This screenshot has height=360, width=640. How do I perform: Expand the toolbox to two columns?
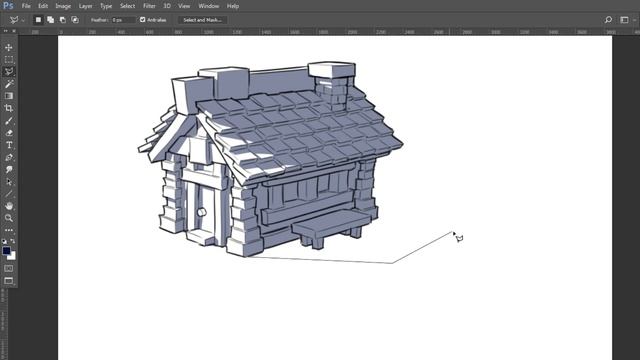click(5, 31)
